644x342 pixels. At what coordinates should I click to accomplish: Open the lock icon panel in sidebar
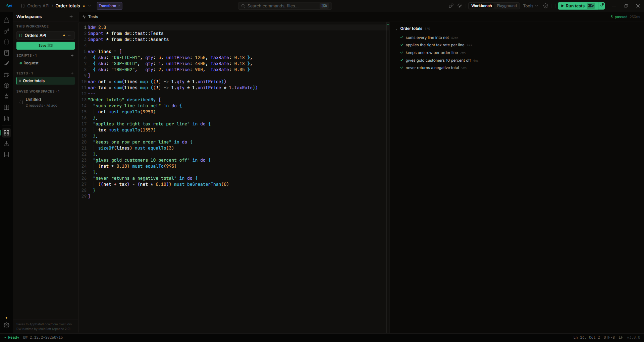[x=6, y=20]
